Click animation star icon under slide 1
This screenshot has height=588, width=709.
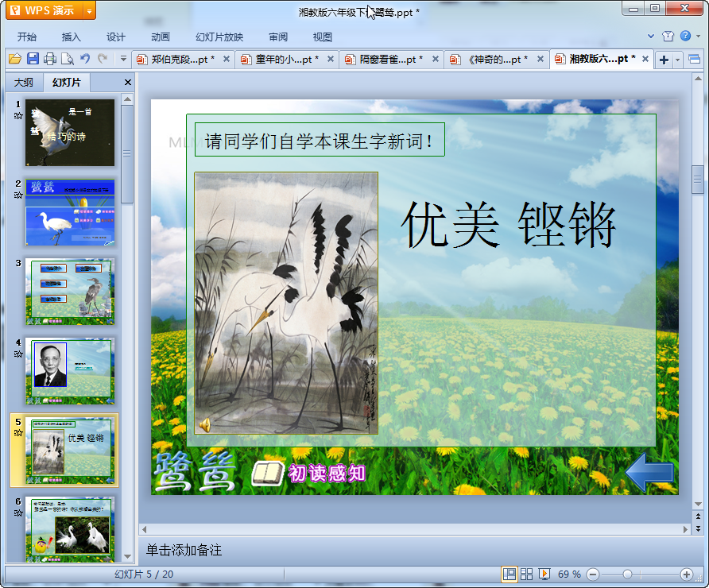18,116
